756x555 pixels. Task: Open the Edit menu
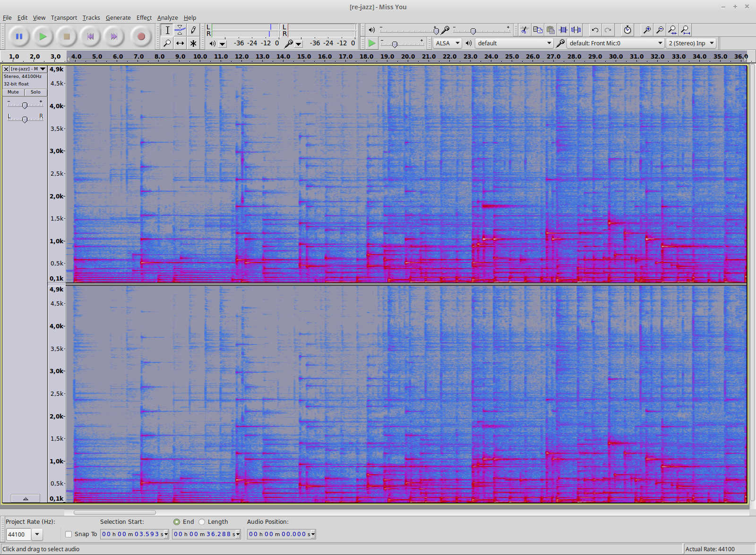tap(22, 17)
